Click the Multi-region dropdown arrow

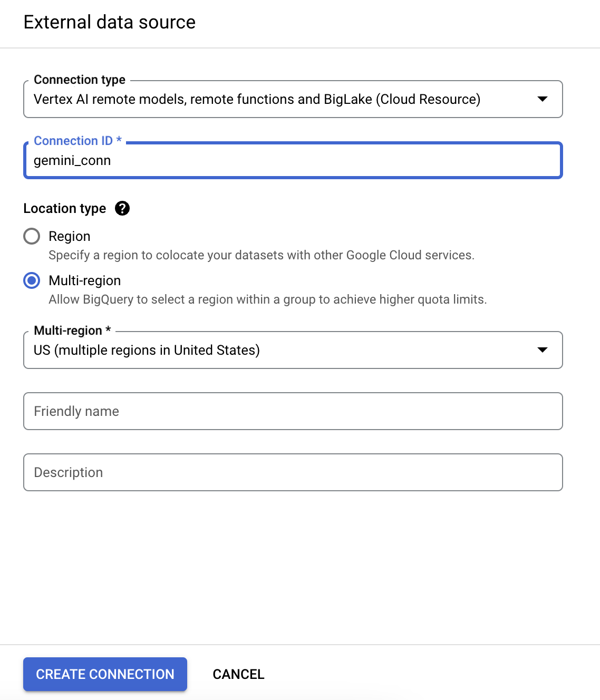[x=542, y=350]
